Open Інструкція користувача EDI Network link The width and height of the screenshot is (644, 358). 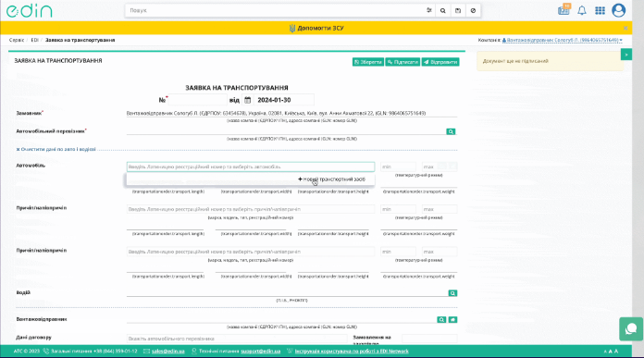pos(352,351)
